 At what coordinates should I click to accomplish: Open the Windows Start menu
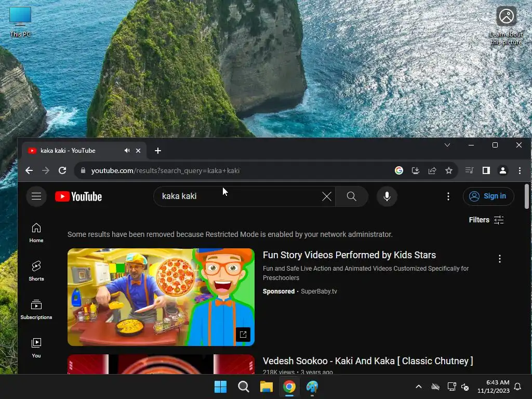tap(220, 387)
